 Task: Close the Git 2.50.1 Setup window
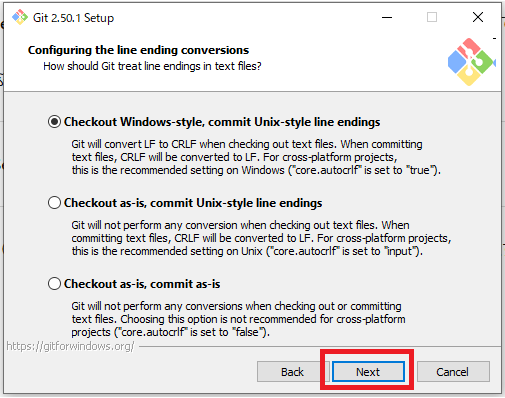[x=478, y=17]
